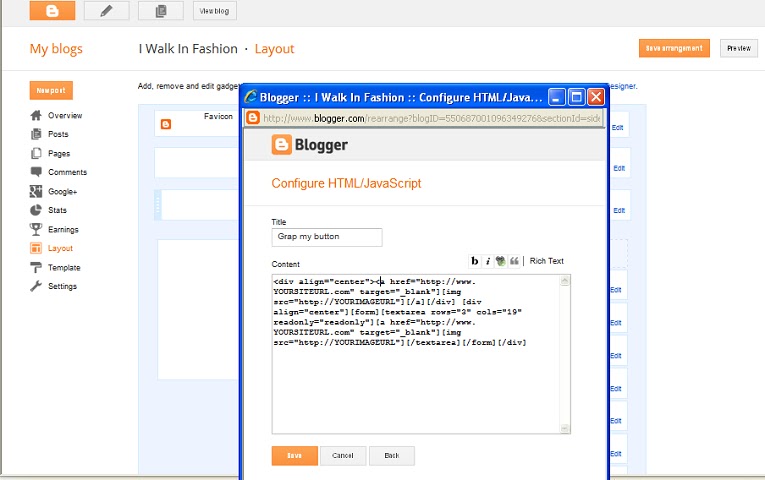The width and height of the screenshot is (765, 480).
Task: Click the New post button
Action: (x=51, y=90)
